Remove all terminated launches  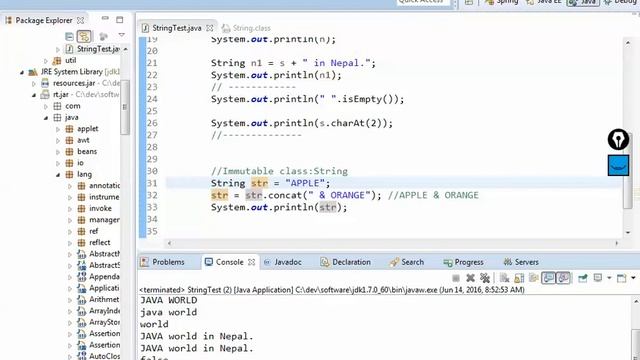tap(485, 278)
